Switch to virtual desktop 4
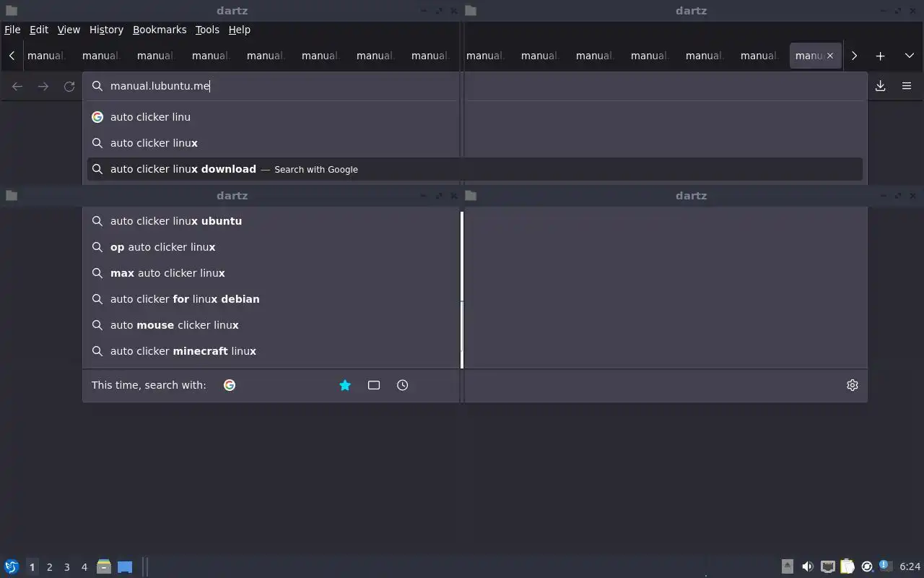Image resolution: width=924 pixels, height=578 pixels. (84, 567)
